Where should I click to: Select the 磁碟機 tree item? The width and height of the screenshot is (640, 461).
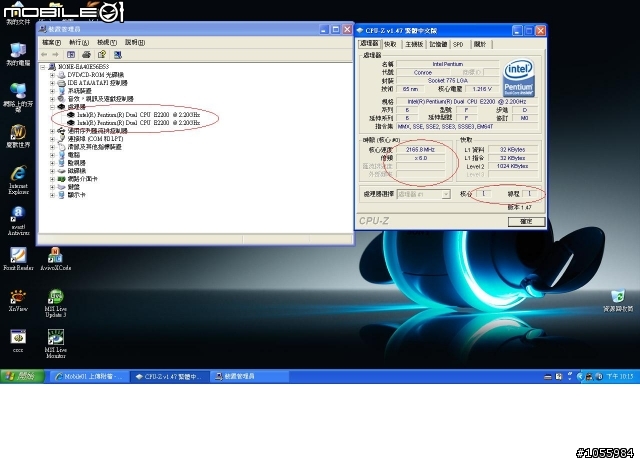click(77, 171)
